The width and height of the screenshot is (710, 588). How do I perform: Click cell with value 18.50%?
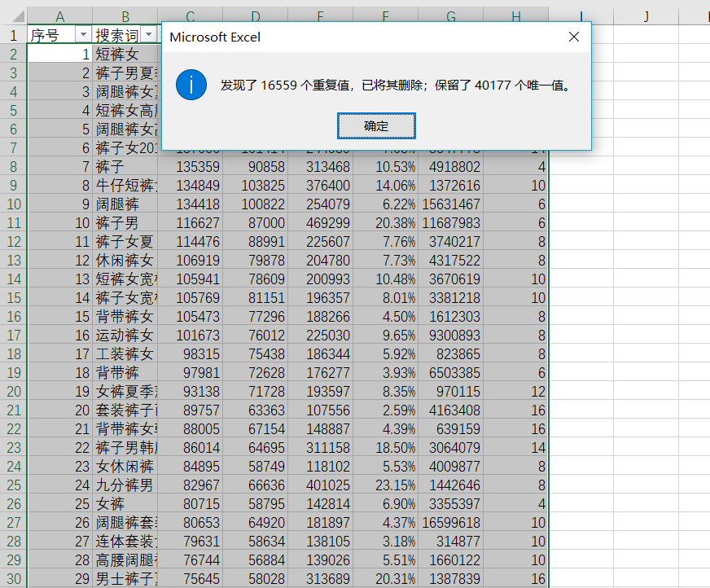(x=386, y=448)
